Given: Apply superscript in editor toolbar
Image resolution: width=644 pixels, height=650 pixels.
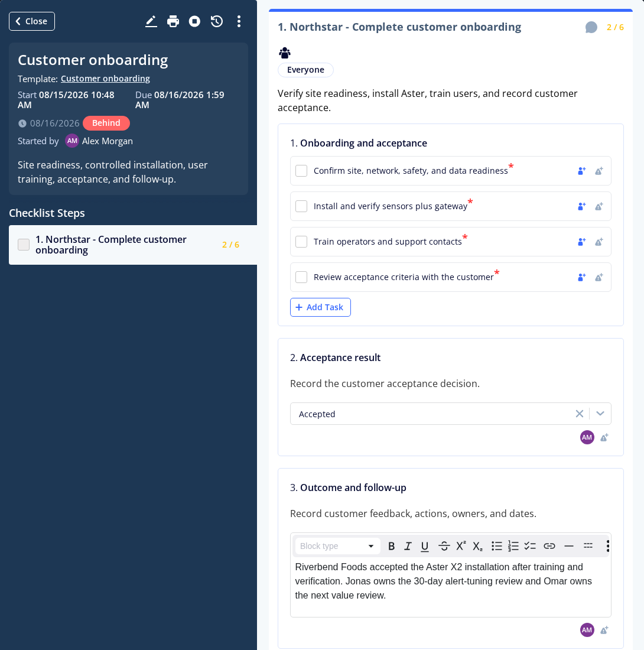Looking at the screenshot, I should click(x=461, y=546).
